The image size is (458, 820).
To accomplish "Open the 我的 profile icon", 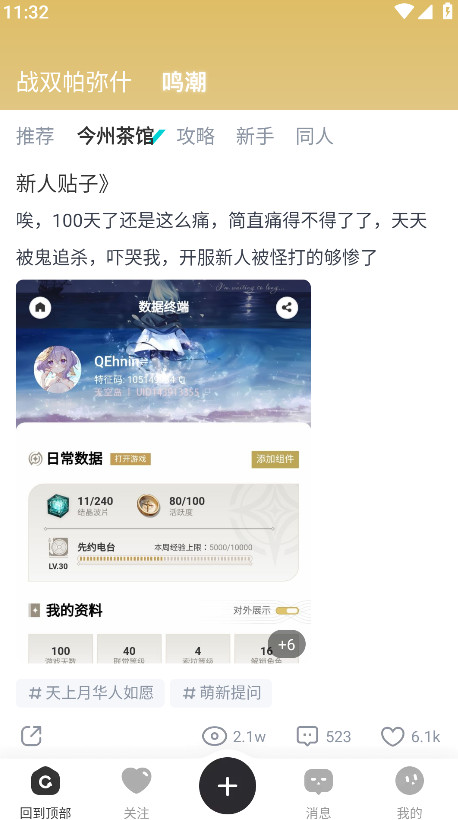I will pos(409,781).
